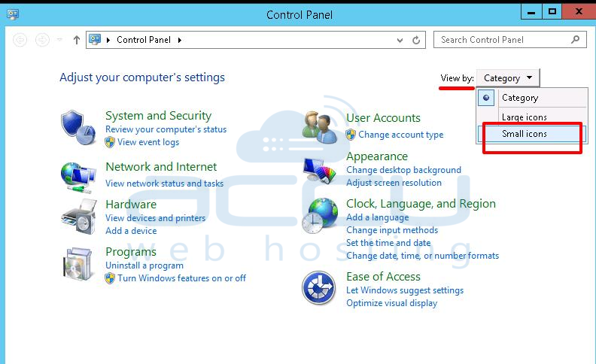Click Set the time and date
Screen dimensions: 596x364
388,243
